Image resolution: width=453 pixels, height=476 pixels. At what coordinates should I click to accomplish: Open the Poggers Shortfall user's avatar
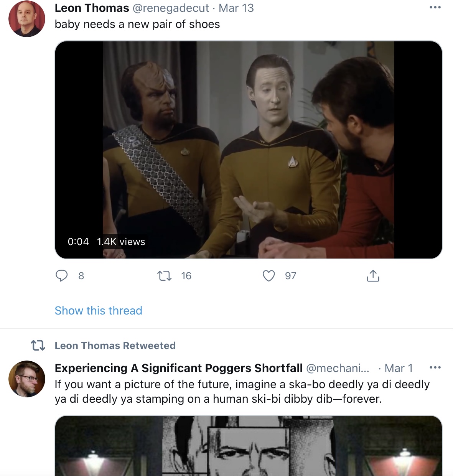pos(27,379)
